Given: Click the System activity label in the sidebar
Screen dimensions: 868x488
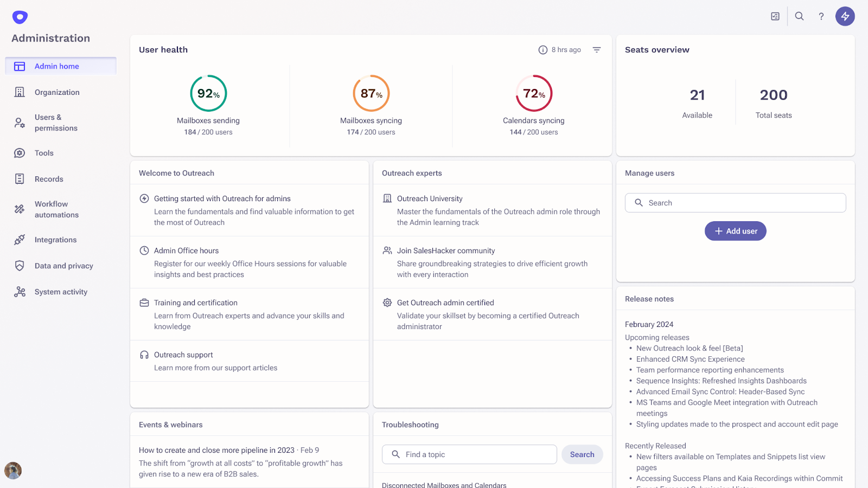Looking at the screenshot, I should tap(61, 292).
